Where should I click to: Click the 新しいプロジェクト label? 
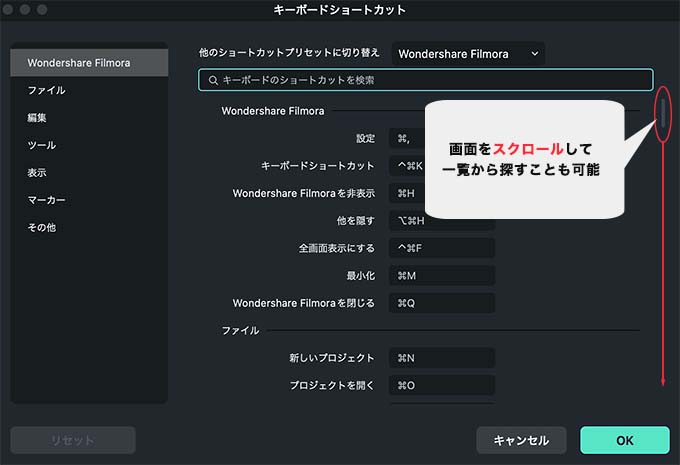pos(332,358)
